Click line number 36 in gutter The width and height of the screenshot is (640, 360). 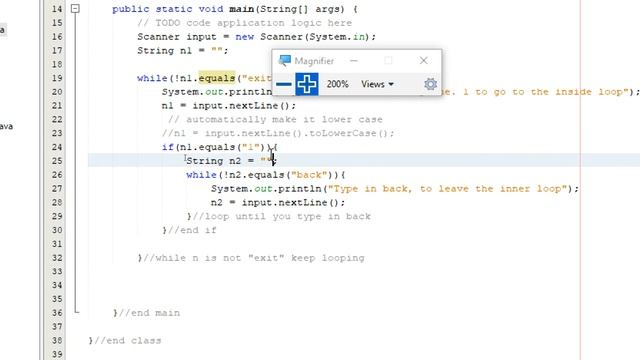(57, 313)
